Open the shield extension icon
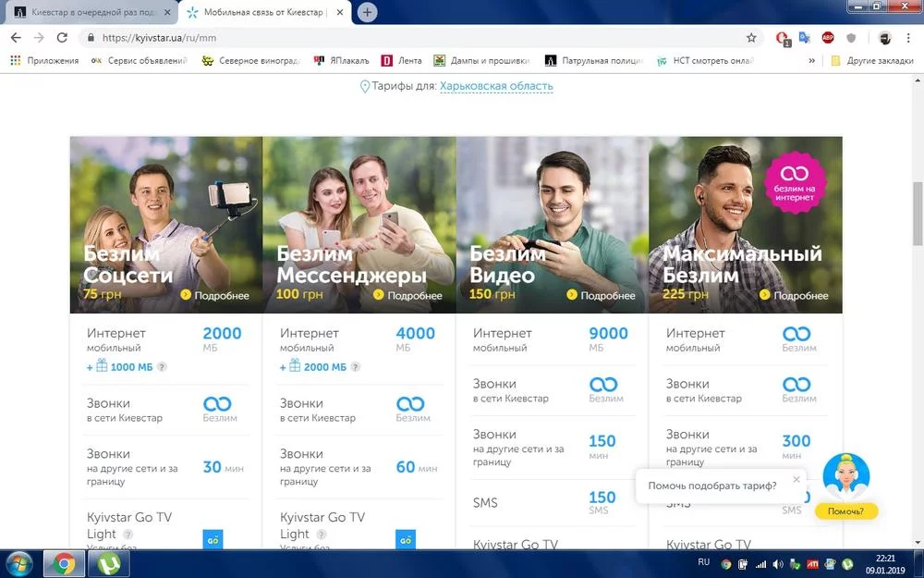 pos(851,38)
